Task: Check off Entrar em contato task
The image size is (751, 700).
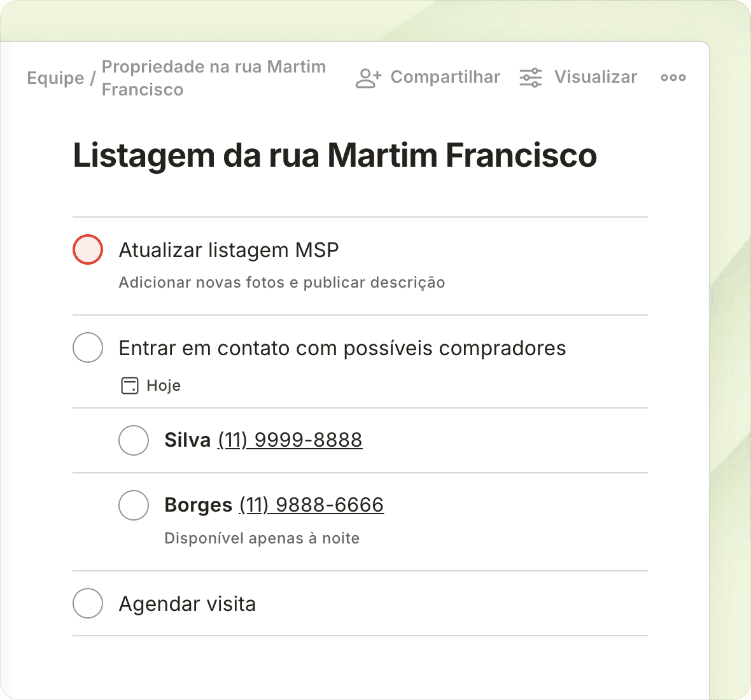Action: click(x=88, y=347)
